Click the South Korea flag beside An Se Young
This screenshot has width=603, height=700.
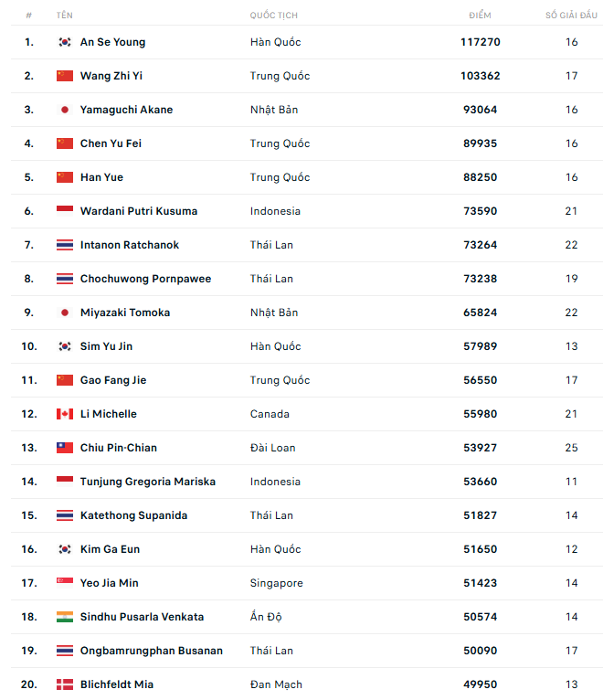(64, 42)
